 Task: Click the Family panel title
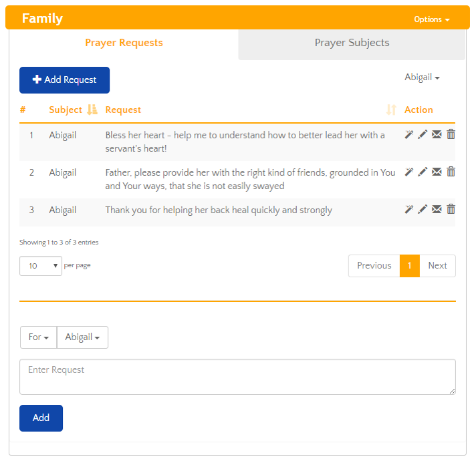[42, 19]
